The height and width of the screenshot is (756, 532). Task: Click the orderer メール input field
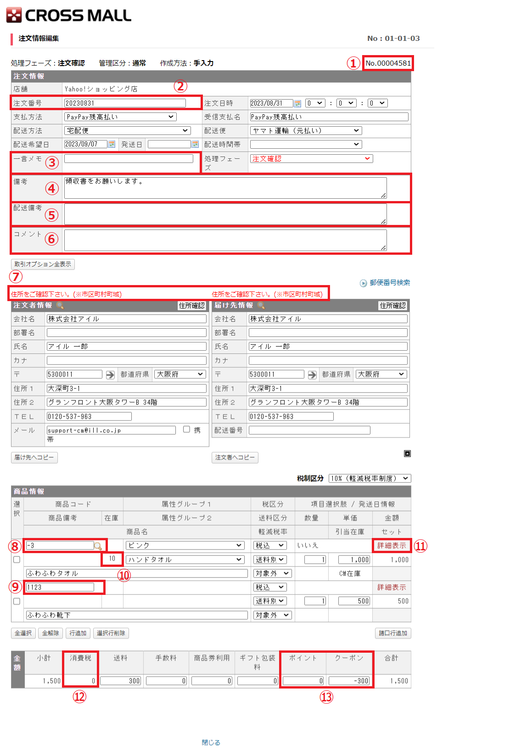pyautogui.click(x=111, y=430)
